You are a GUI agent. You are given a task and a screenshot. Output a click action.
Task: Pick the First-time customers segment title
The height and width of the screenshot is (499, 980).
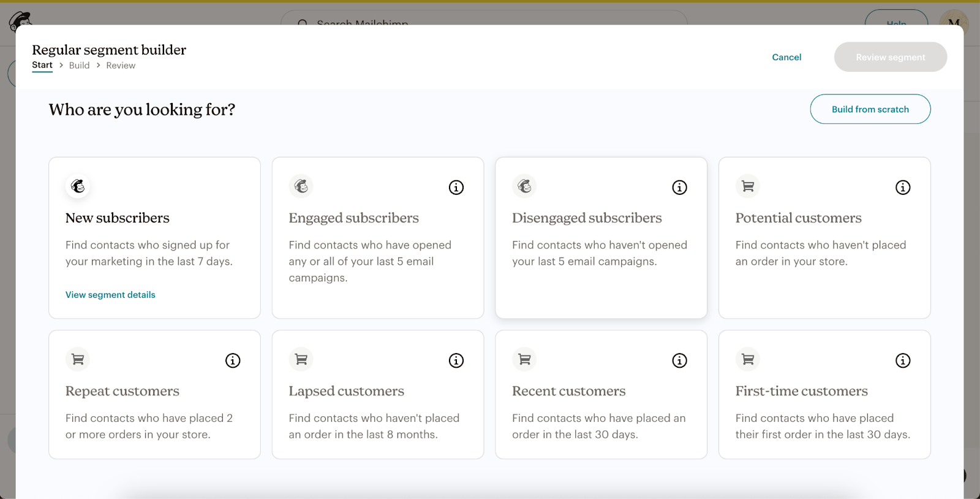[x=802, y=391]
